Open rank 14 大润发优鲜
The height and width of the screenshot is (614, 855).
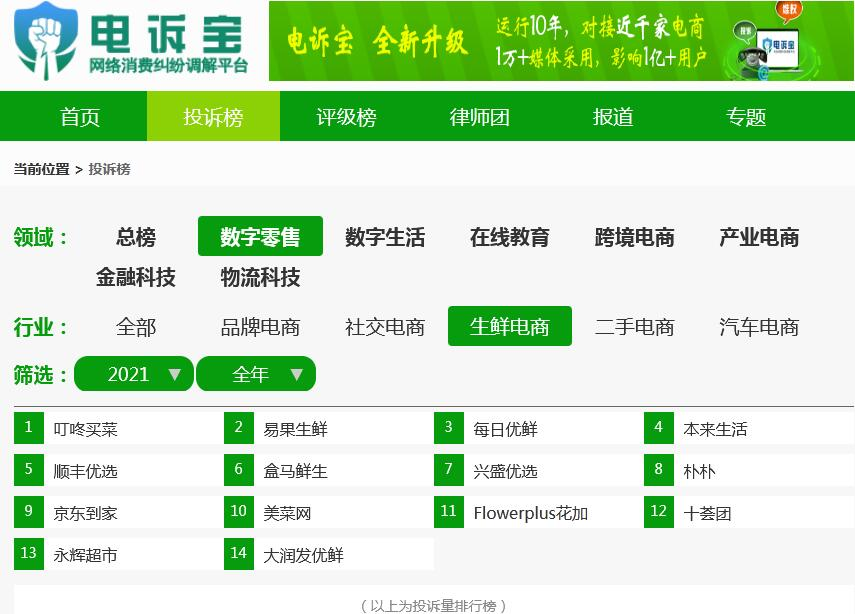[x=329, y=554]
